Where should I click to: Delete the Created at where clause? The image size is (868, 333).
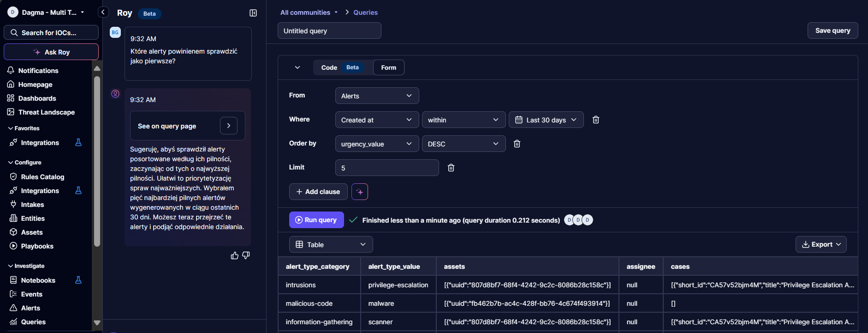pos(595,120)
